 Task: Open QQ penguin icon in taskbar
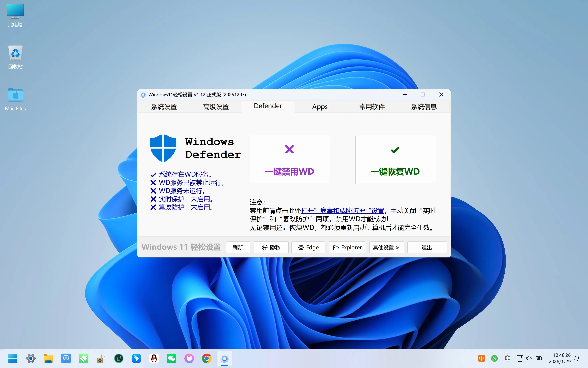[154, 358]
